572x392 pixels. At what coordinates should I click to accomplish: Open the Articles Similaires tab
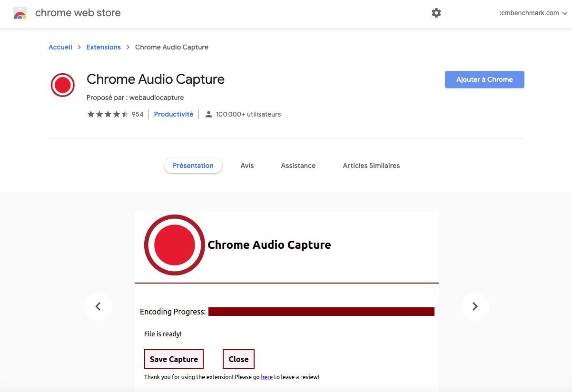point(371,166)
